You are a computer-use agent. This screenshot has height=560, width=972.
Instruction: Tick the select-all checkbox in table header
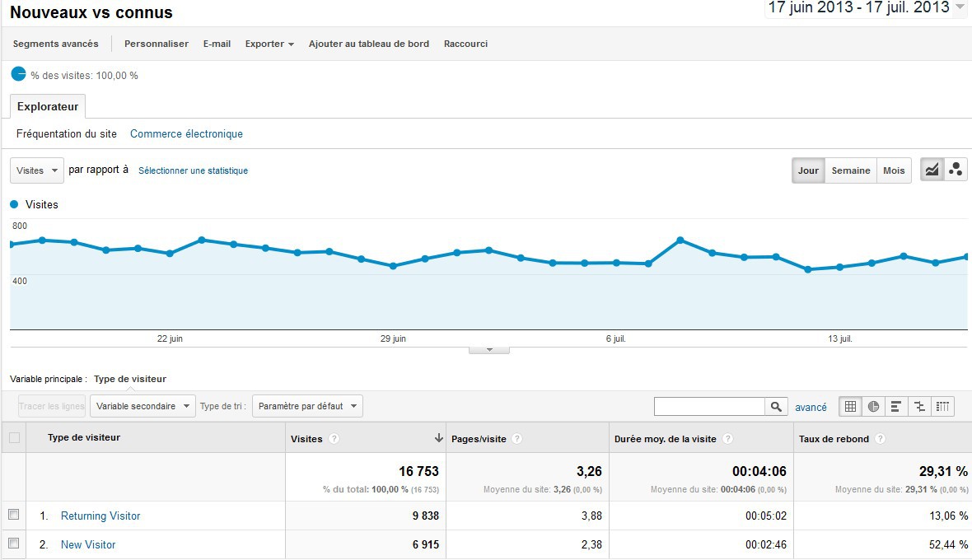[14, 437]
